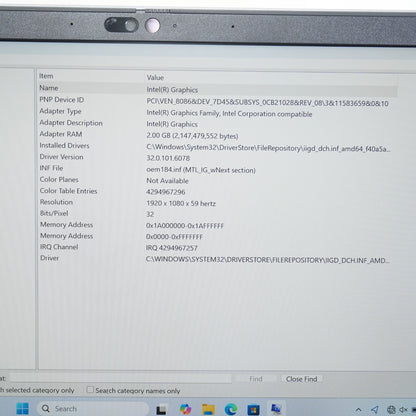
Task: Open Task View from the taskbar
Action: [x=162, y=409]
